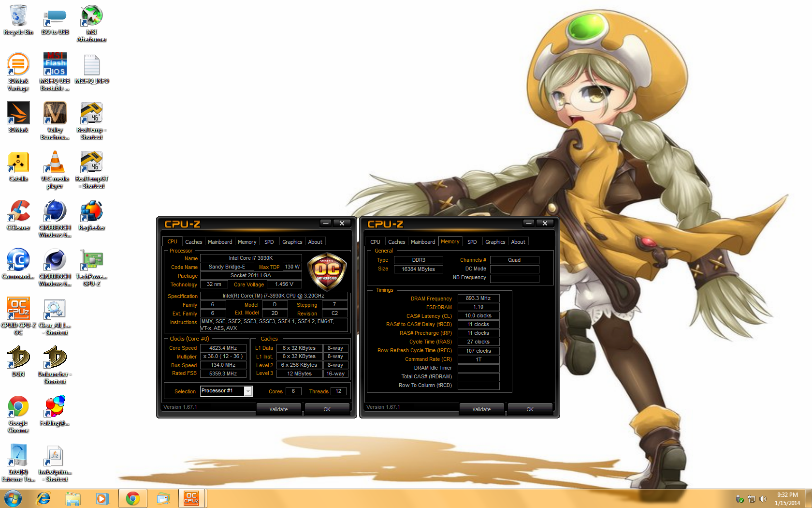Open About tab in left CPU-Z window
Image resolution: width=812 pixels, height=508 pixels.
pyautogui.click(x=315, y=242)
